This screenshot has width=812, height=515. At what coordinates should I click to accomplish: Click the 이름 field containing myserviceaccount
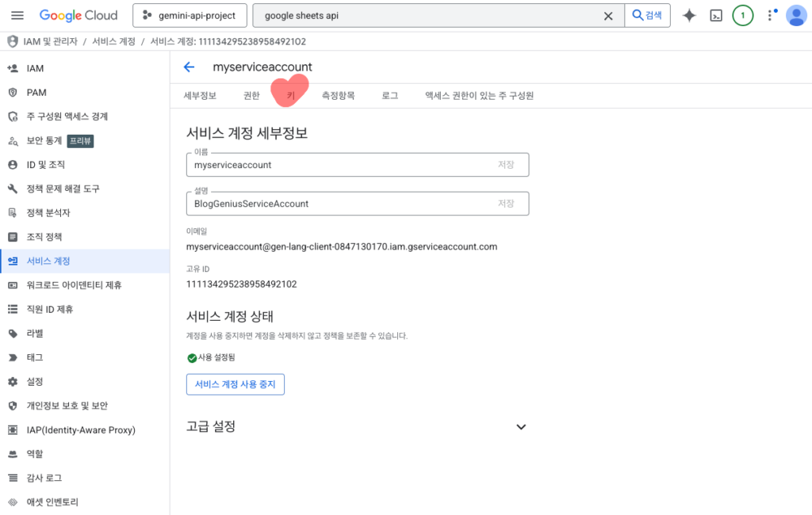(x=341, y=165)
